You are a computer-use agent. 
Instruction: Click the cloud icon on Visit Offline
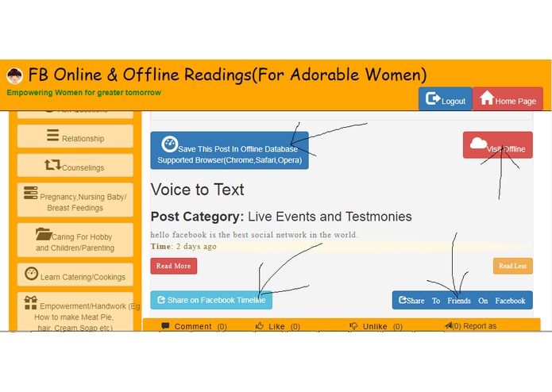pyautogui.click(x=478, y=143)
